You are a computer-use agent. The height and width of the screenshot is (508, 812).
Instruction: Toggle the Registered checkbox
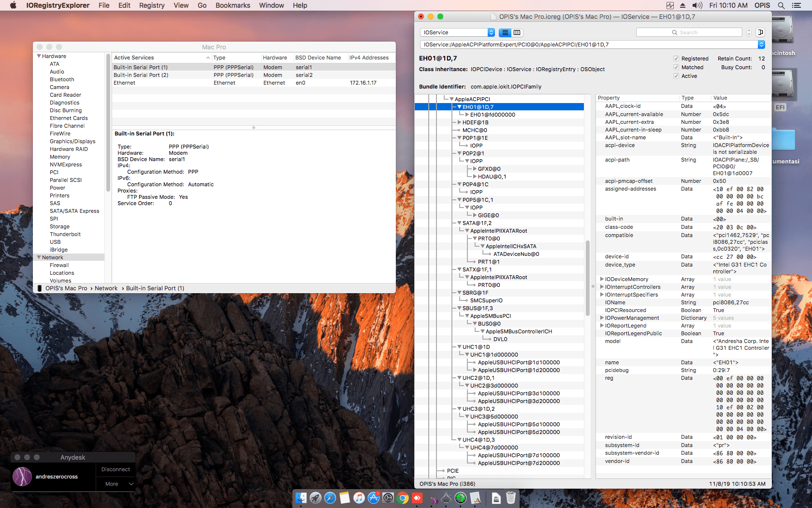click(676, 59)
